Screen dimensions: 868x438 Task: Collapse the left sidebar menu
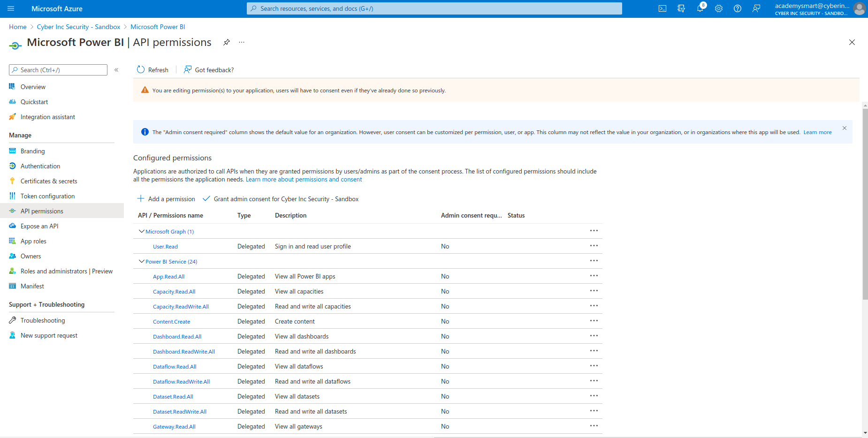116,70
